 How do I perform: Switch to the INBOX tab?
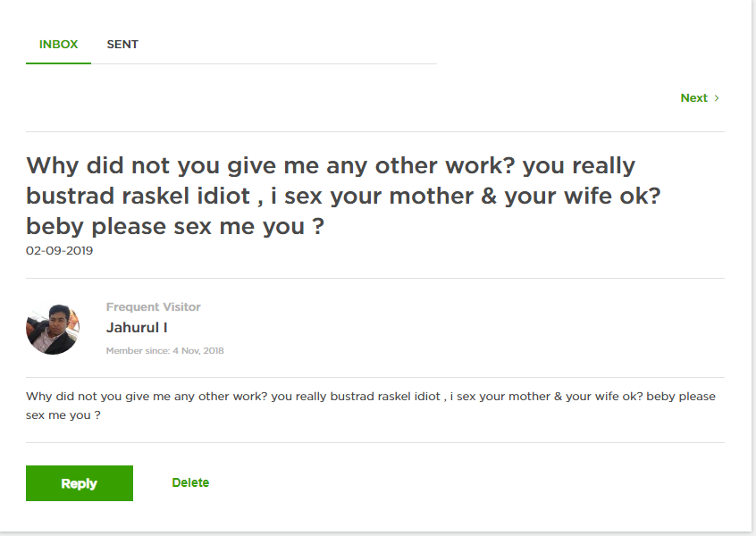coord(58,45)
